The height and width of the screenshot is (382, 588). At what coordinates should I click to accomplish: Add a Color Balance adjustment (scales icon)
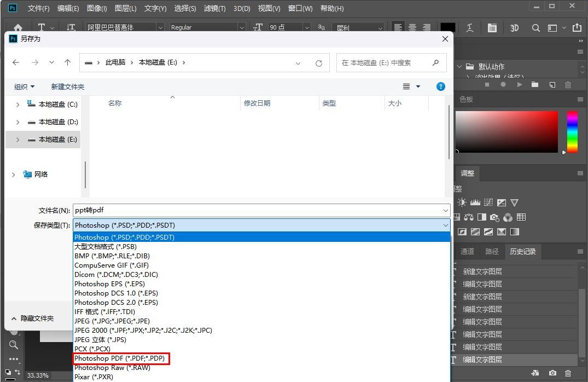469,217
